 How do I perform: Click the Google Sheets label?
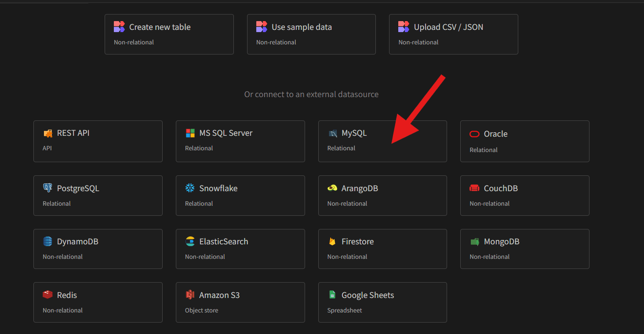click(x=368, y=295)
